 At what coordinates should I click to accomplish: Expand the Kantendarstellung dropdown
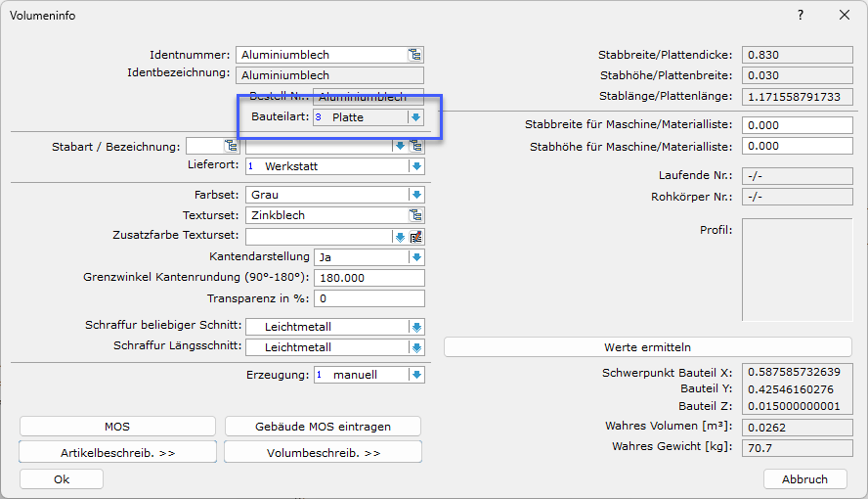(416, 257)
